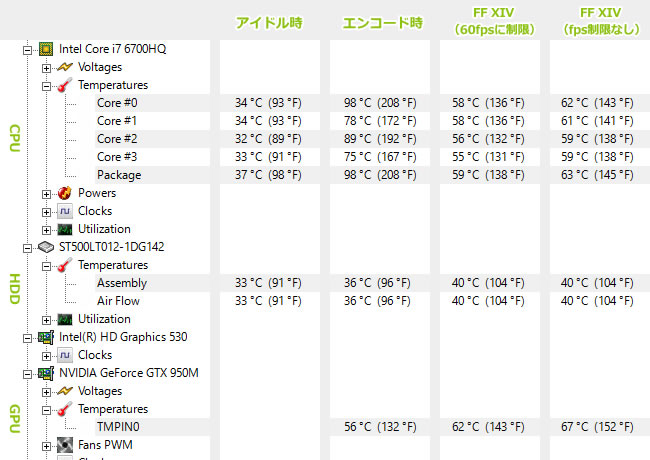Select the Assembly temperature row label
This screenshot has width=650, height=460.
click(x=122, y=283)
